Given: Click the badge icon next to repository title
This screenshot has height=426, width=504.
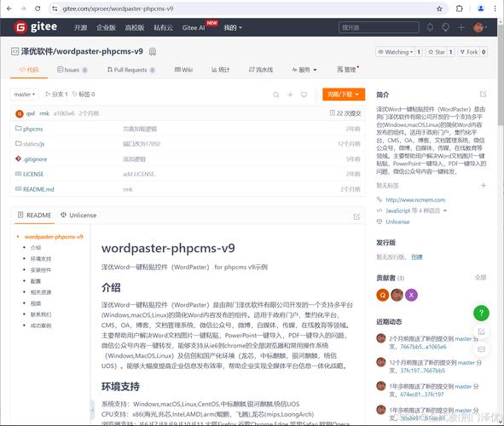Looking at the screenshot, I should [x=153, y=52].
